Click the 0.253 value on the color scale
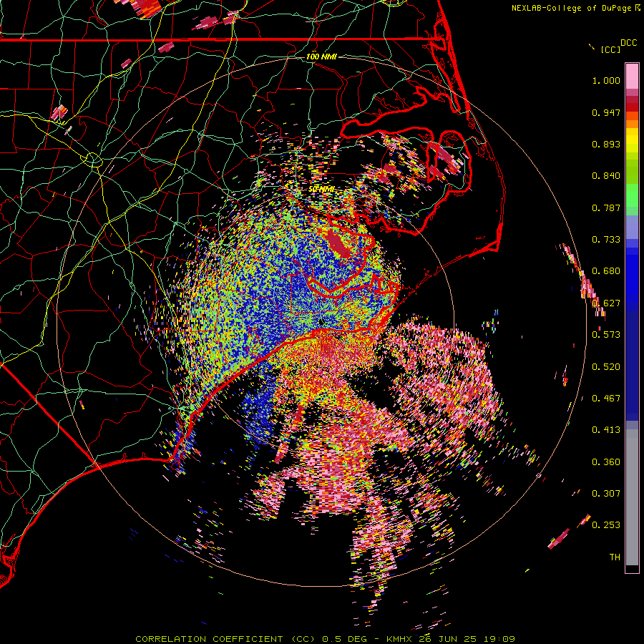 click(606, 525)
